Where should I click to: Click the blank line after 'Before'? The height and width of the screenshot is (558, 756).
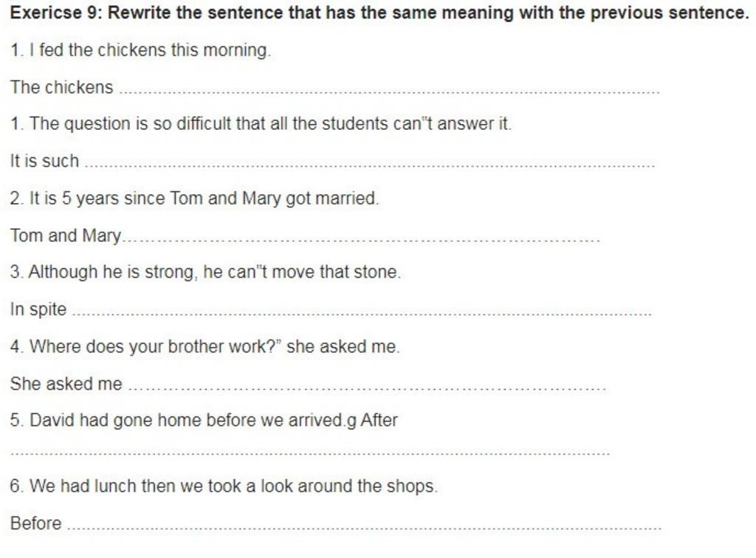pyautogui.click(x=365, y=526)
